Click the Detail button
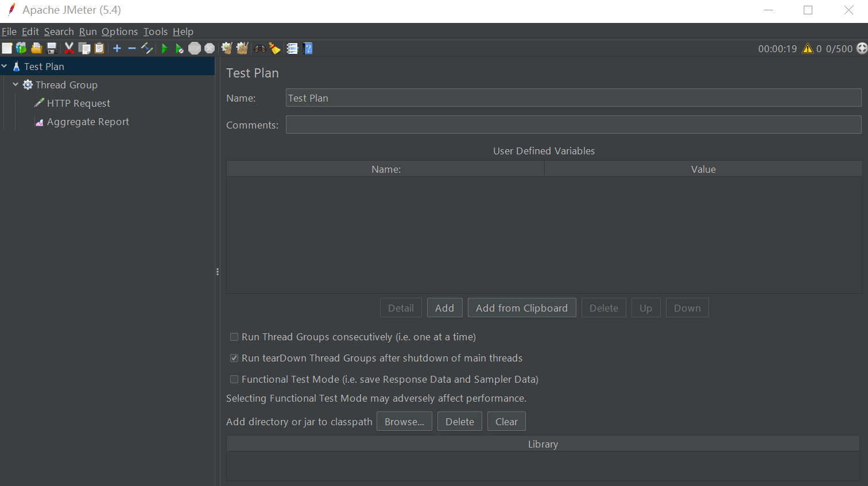Screen dimensions: 868x486 point(401,308)
